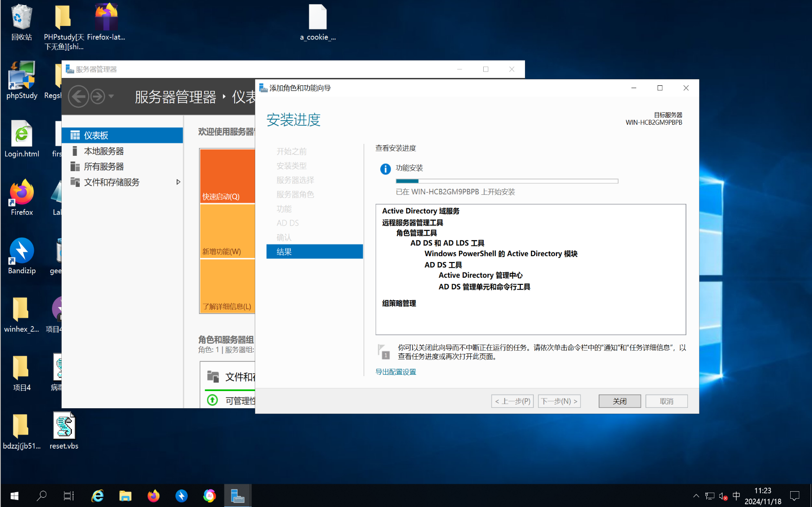The height and width of the screenshot is (507, 812).
Task: Click the 关闭 button in the wizard
Action: point(620,401)
